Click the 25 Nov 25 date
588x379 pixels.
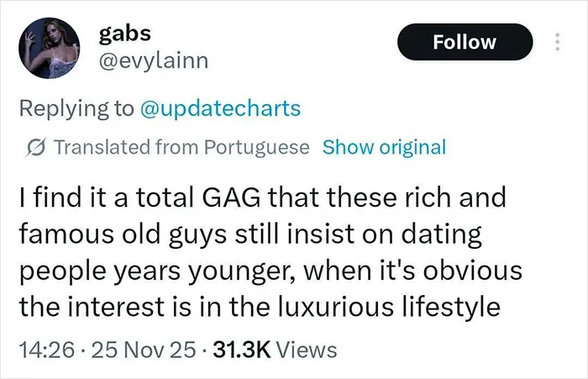144,350
